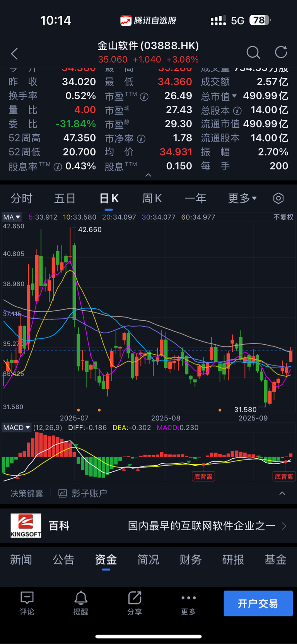
Task: Open 研报 tab
Action: (233, 560)
